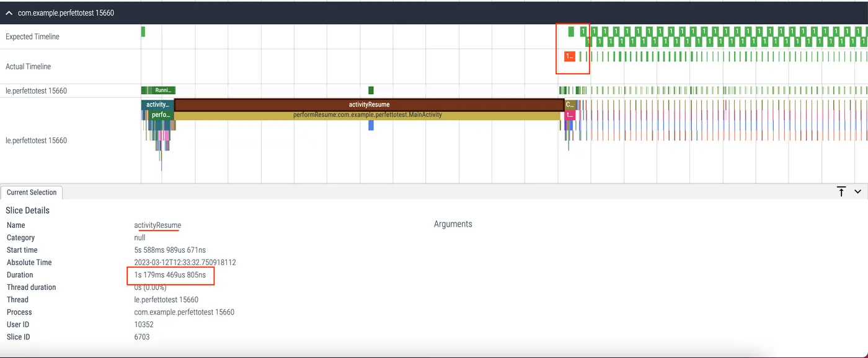Select the teal truncated "activity..." slice
The height and width of the screenshot is (358, 868).
(157, 105)
